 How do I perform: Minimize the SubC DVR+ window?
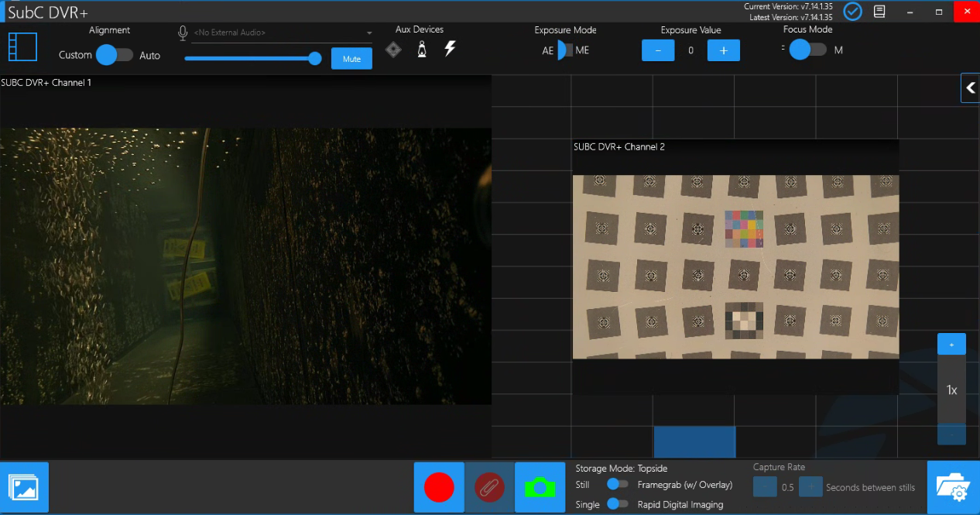click(x=910, y=12)
